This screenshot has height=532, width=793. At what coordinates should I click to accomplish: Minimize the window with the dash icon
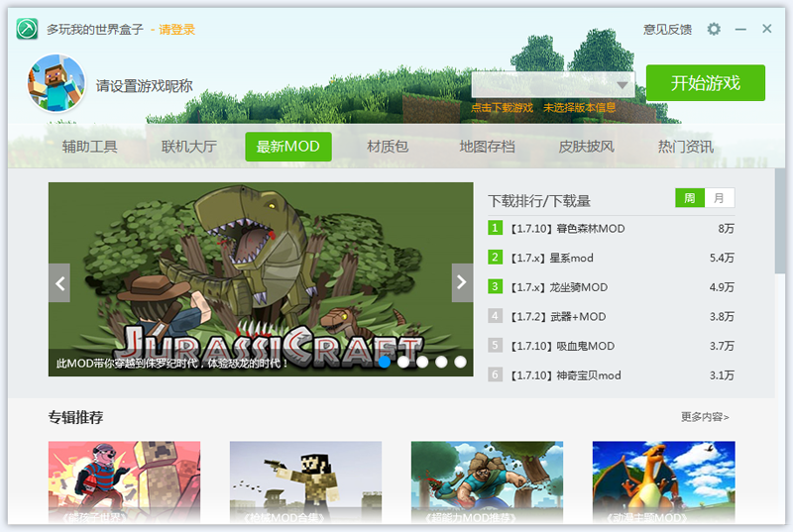(x=740, y=30)
